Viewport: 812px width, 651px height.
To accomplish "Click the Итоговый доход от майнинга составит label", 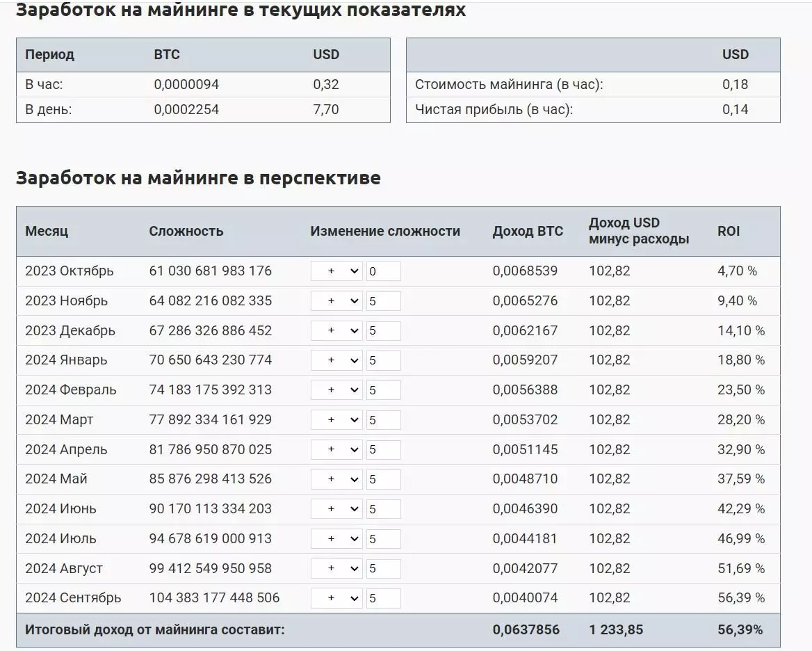I will coord(155,629).
